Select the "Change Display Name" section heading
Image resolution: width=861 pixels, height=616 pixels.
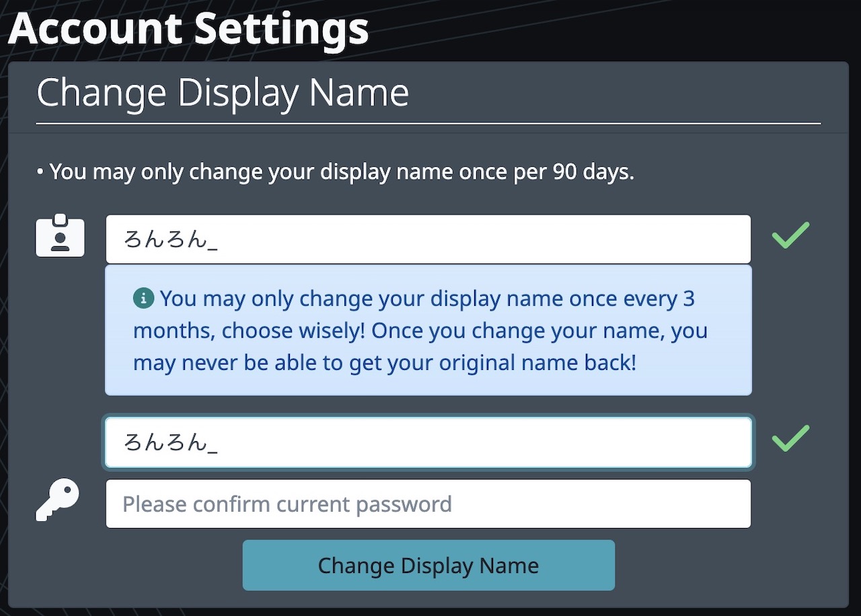point(223,93)
